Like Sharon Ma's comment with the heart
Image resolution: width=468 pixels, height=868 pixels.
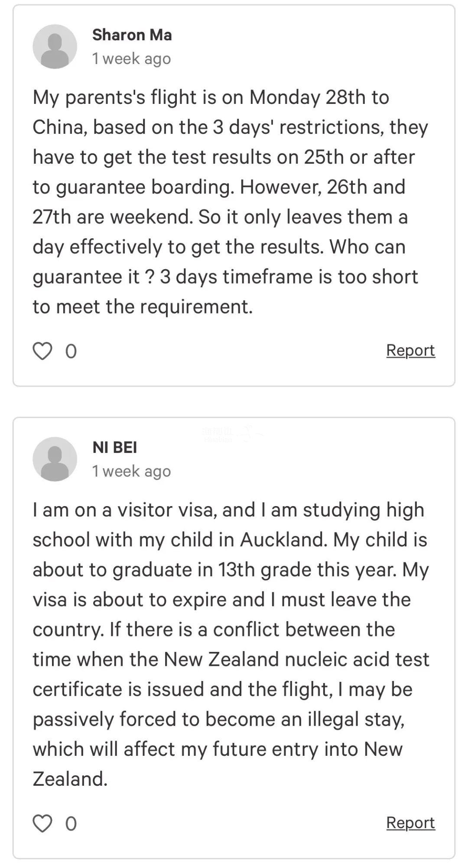pos(42,351)
